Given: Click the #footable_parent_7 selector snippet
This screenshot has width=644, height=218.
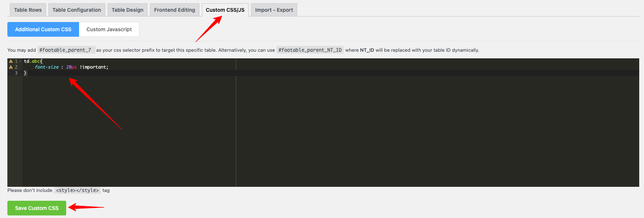Looking at the screenshot, I should pos(66,50).
